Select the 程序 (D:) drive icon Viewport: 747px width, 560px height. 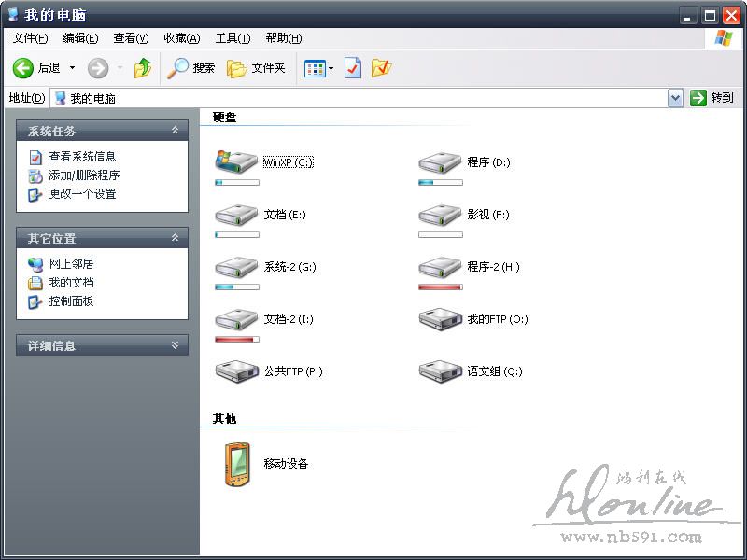tap(440, 162)
